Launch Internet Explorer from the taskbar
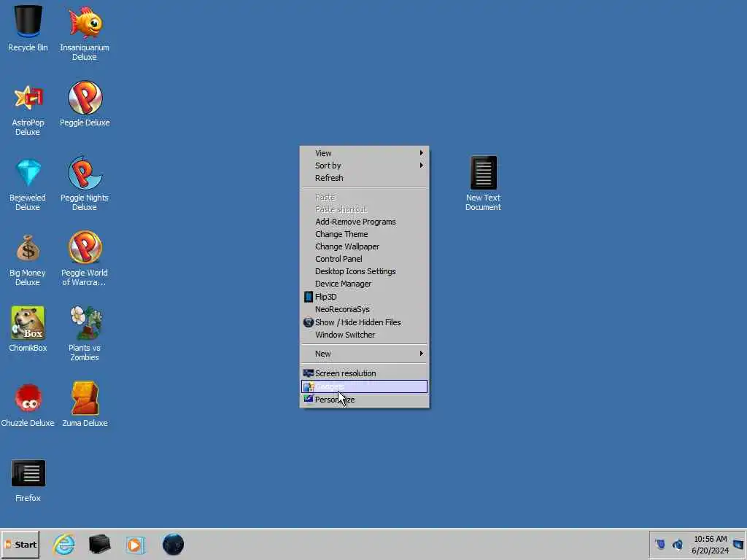This screenshot has width=747, height=560. click(64, 544)
